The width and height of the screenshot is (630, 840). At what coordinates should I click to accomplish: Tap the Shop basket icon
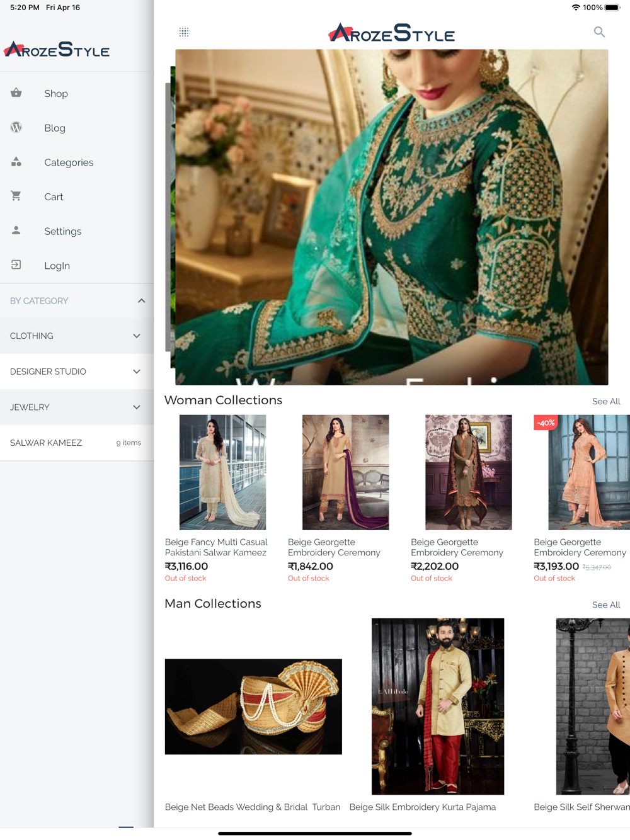(16, 93)
